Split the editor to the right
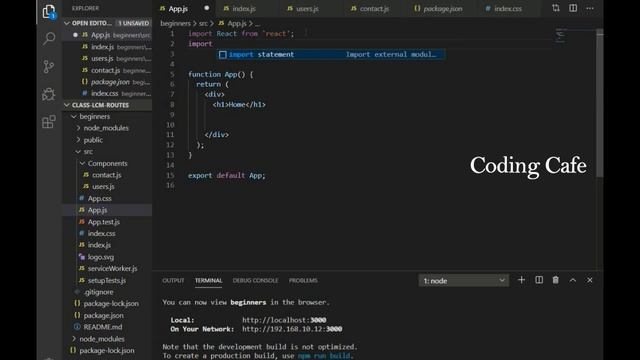 pyautogui.click(x=573, y=8)
